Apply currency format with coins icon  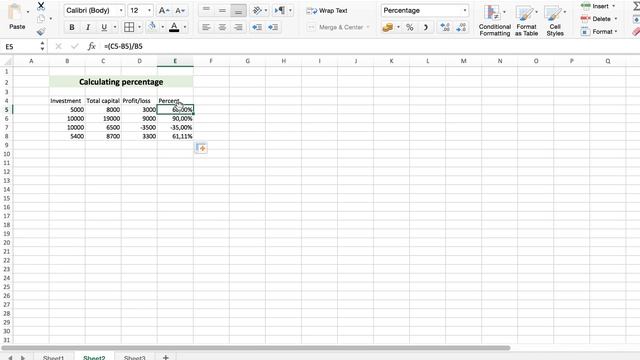[388, 27]
